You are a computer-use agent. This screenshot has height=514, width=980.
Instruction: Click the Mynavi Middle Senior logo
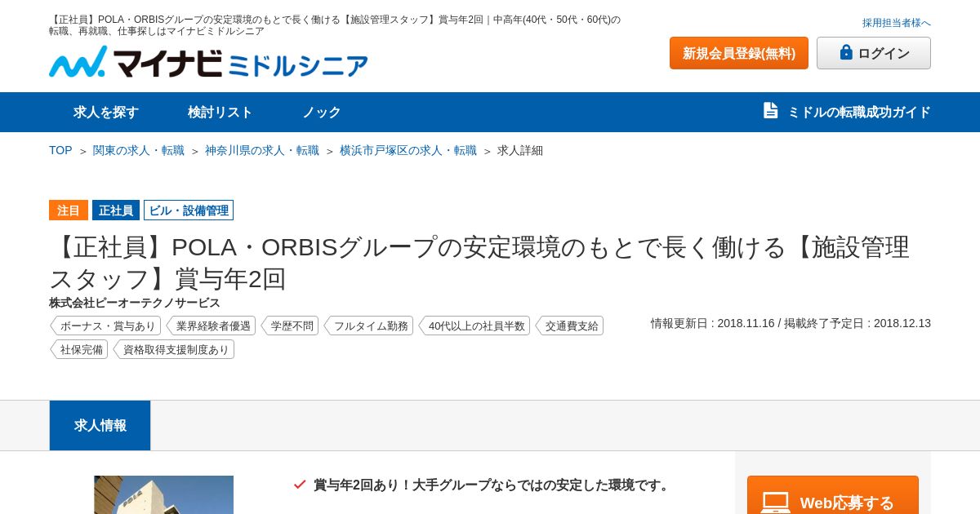(208, 62)
